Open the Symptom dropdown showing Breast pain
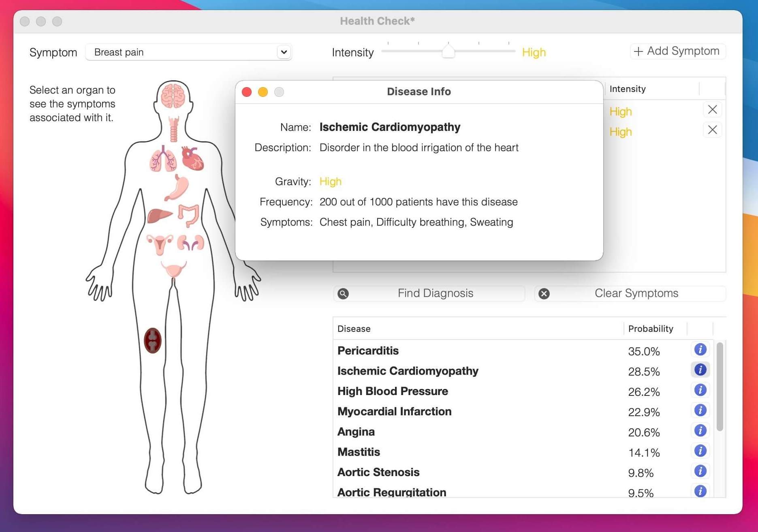Viewport: 758px width, 532px height. [x=189, y=52]
